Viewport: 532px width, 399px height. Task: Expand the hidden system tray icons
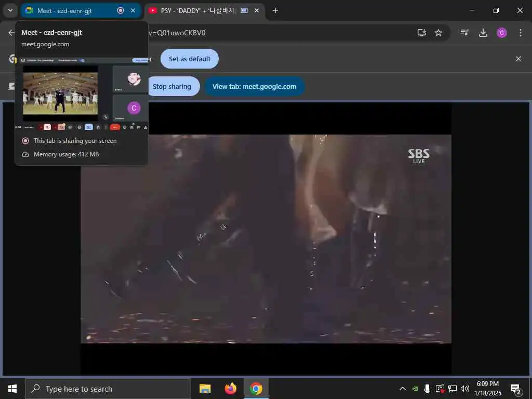[x=403, y=389]
